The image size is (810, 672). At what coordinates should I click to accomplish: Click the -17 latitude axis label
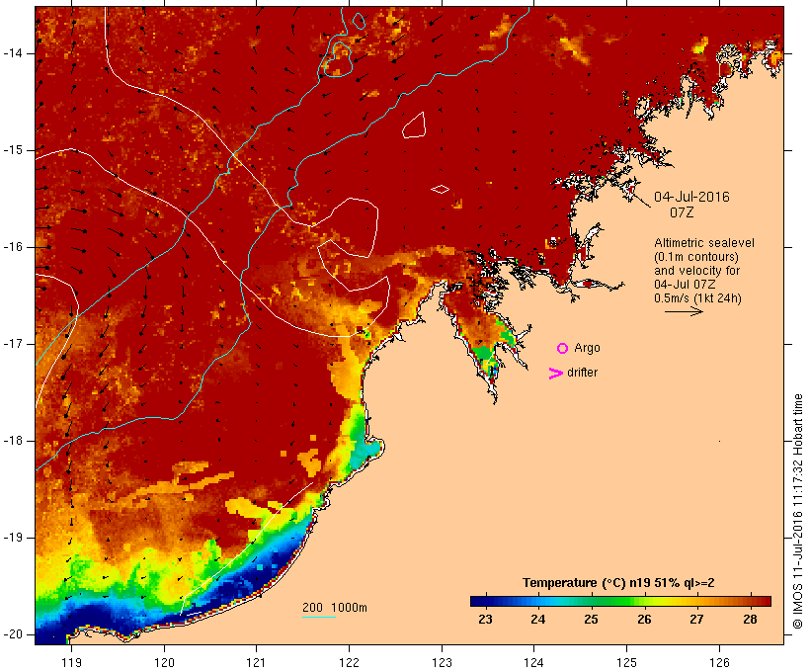pyautogui.click(x=13, y=344)
